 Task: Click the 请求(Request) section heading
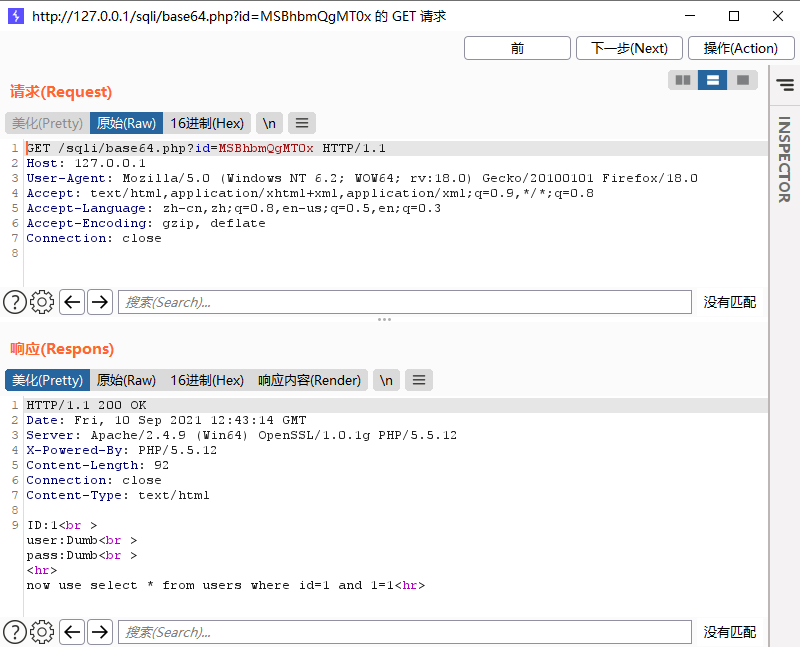(61, 92)
